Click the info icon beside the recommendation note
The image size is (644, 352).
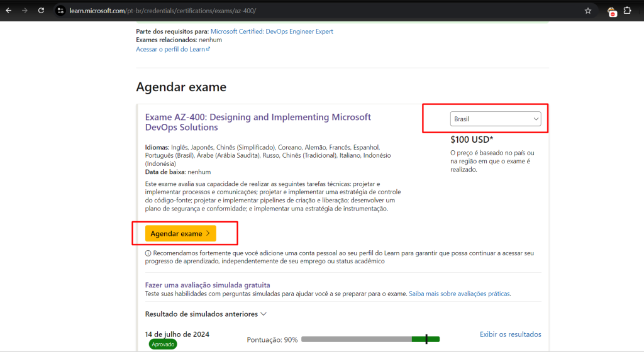148,253
